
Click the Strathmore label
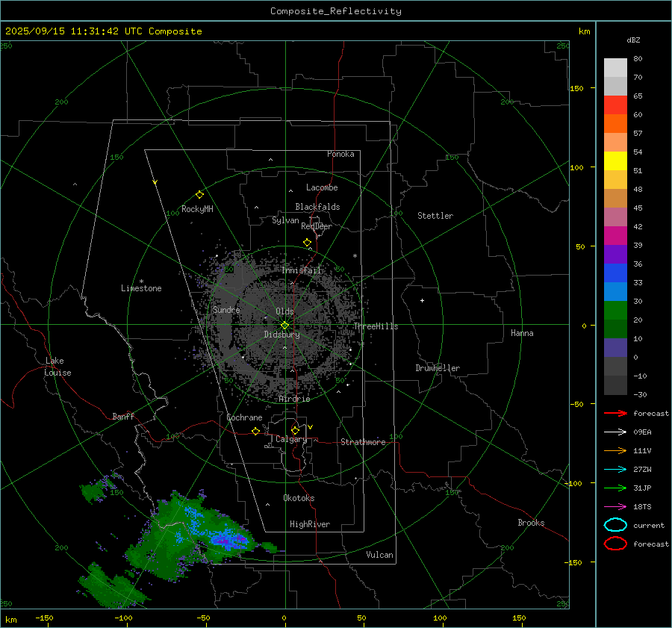pyautogui.click(x=363, y=442)
